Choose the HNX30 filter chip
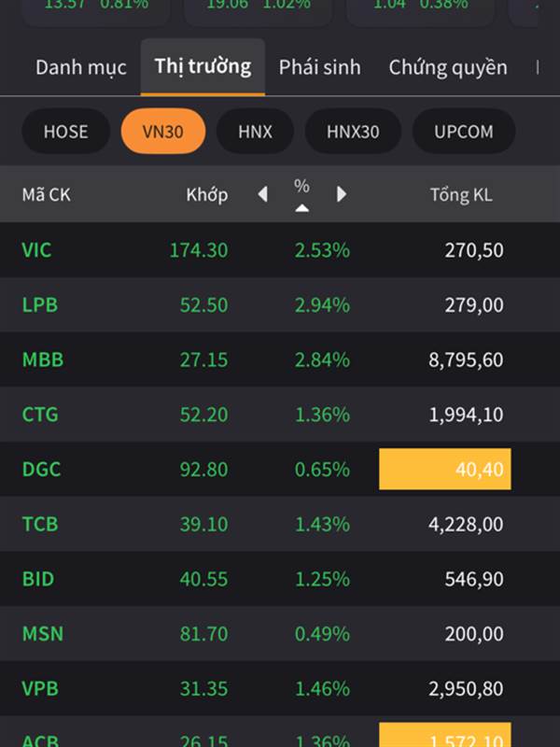The width and height of the screenshot is (560, 747). click(x=353, y=131)
